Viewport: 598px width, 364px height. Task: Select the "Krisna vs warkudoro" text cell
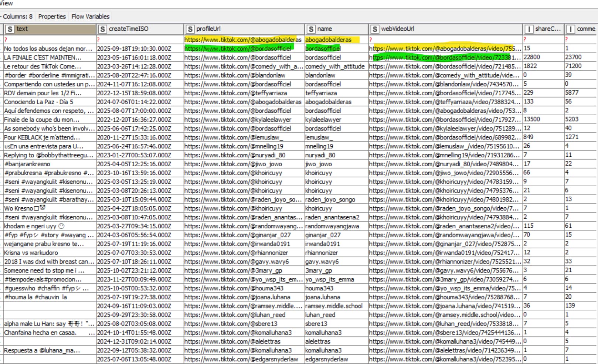click(x=31, y=253)
